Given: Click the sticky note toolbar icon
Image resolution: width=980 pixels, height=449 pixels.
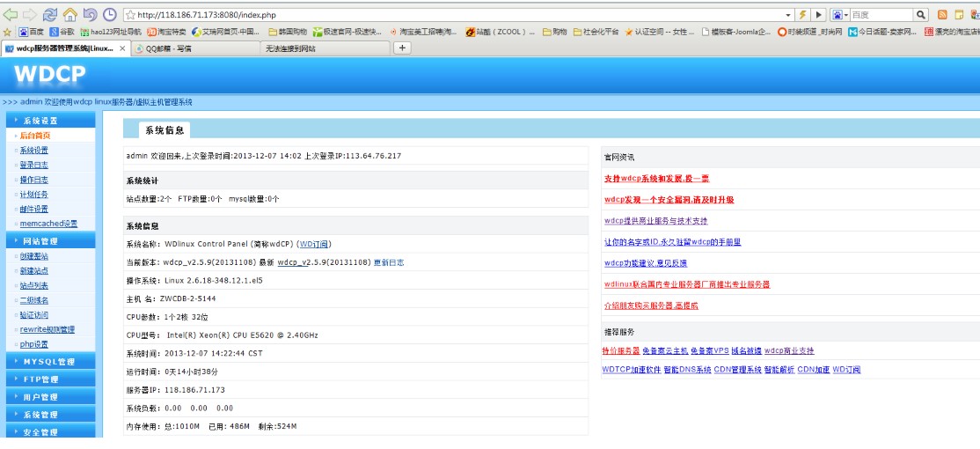Looking at the screenshot, I should [x=959, y=15].
